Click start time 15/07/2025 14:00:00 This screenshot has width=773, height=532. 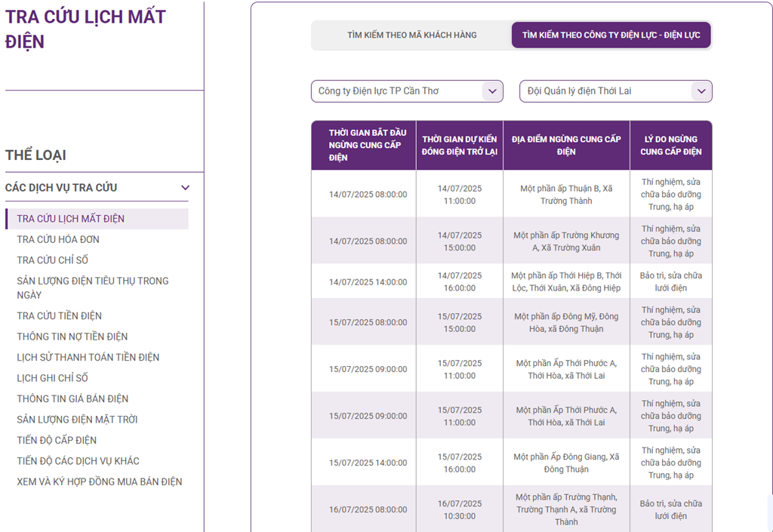[368, 463]
